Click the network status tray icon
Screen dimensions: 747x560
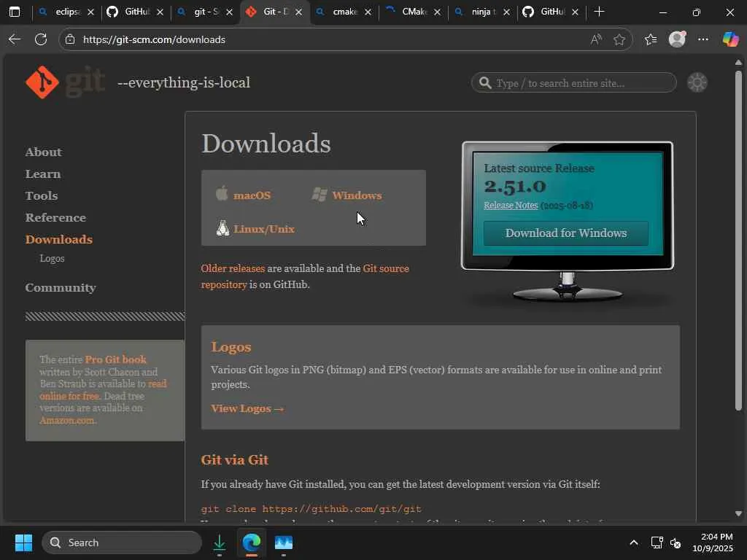coord(657,542)
